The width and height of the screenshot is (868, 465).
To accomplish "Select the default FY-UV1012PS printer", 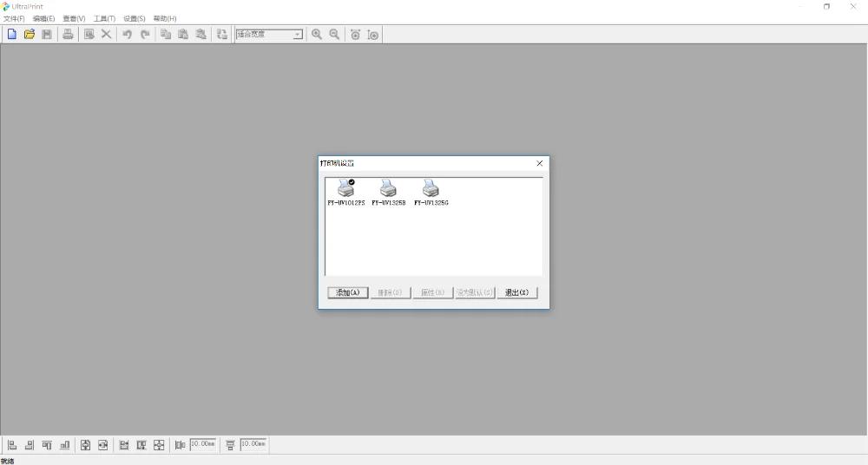I will pyautogui.click(x=346, y=192).
